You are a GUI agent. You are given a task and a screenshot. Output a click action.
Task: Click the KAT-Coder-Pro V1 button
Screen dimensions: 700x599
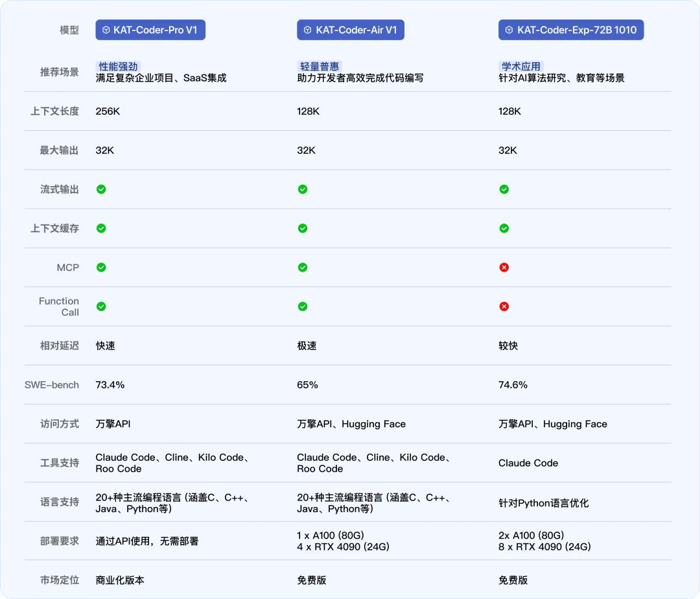click(x=150, y=29)
